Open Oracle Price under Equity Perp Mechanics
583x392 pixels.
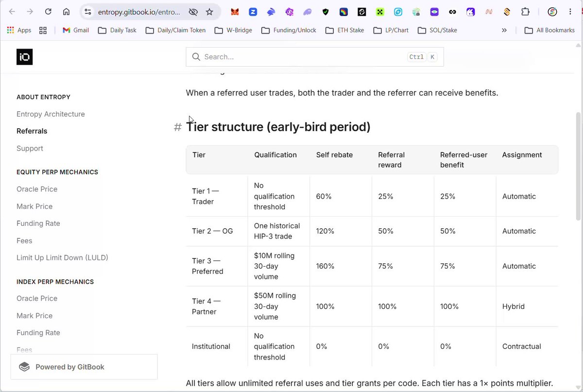(x=37, y=189)
